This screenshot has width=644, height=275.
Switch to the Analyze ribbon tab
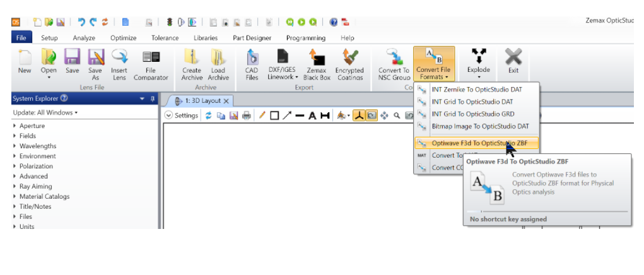pyautogui.click(x=84, y=38)
